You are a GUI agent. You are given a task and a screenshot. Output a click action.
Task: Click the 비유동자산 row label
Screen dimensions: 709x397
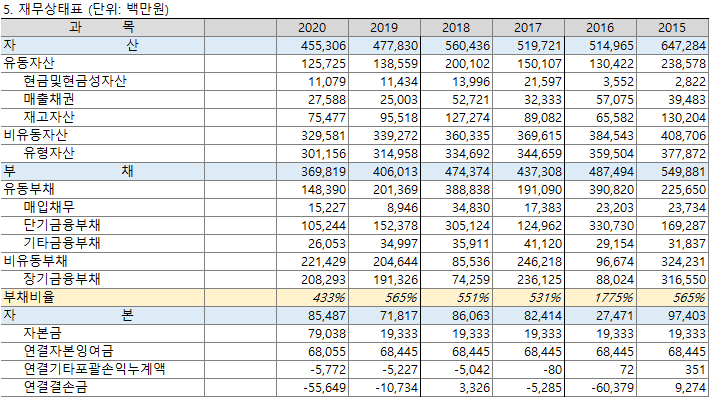pyautogui.click(x=35, y=135)
